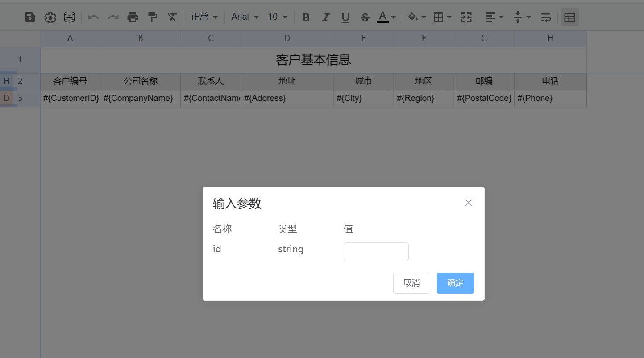Click the 联系人 cell
The width and height of the screenshot is (644, 358).
coord(211,81)
